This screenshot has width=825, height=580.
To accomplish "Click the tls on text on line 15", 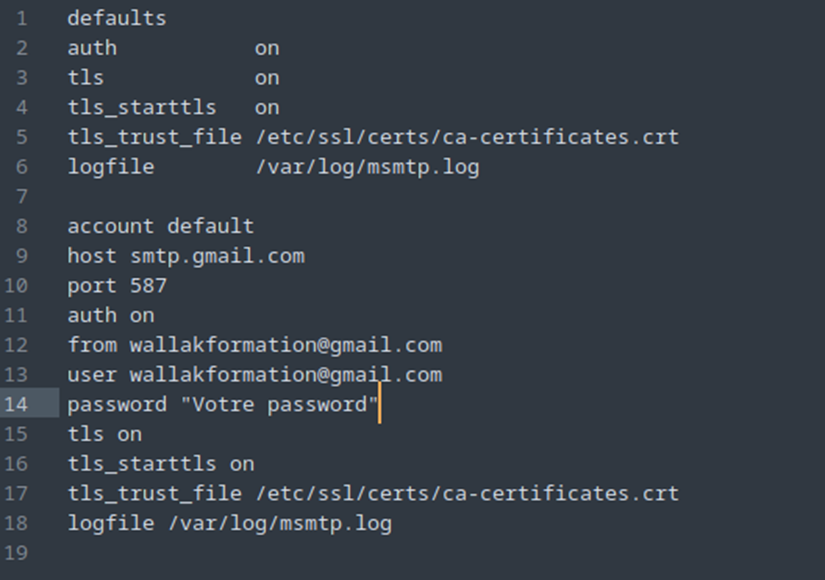I will (x=105, y=434).
